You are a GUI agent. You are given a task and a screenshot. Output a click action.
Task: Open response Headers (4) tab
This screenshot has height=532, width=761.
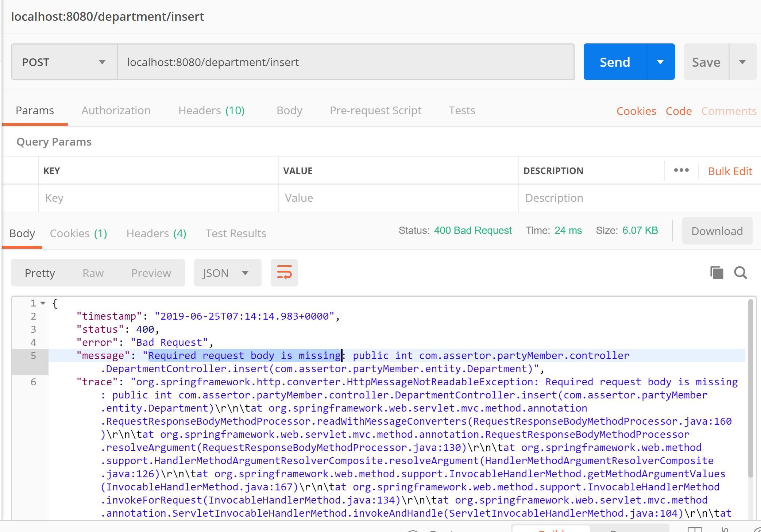(x=156, y=233)
